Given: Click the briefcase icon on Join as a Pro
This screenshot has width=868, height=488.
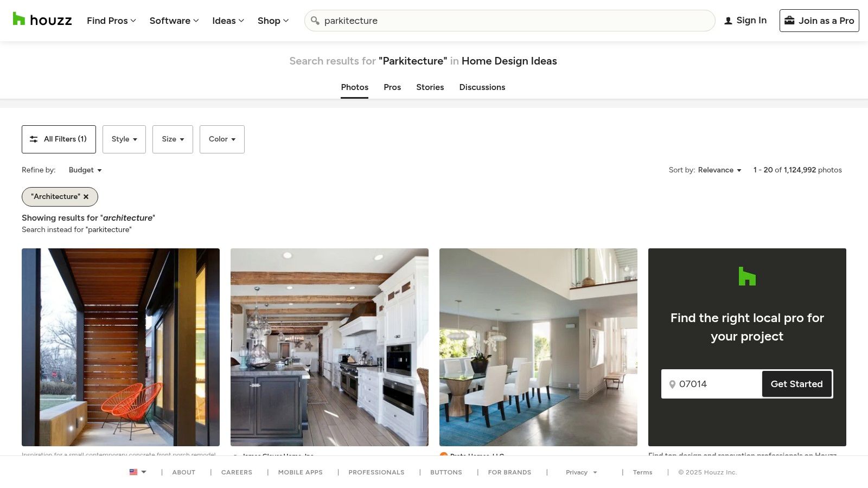Looking at the screenshot, I should pos(789,21).
